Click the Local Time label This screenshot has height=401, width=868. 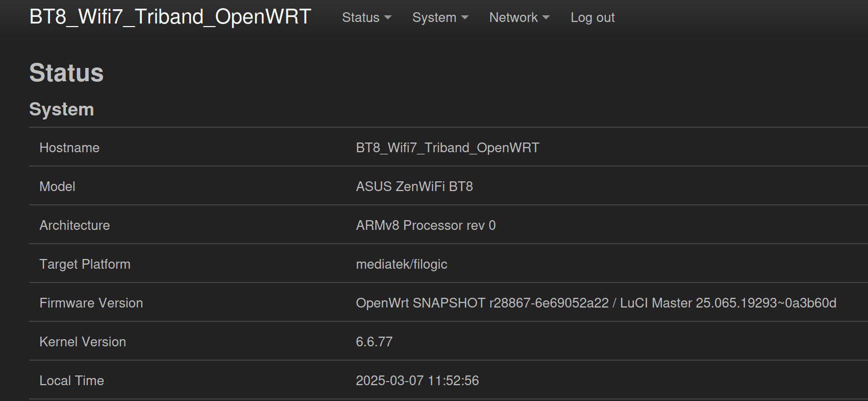click(72, 381)
